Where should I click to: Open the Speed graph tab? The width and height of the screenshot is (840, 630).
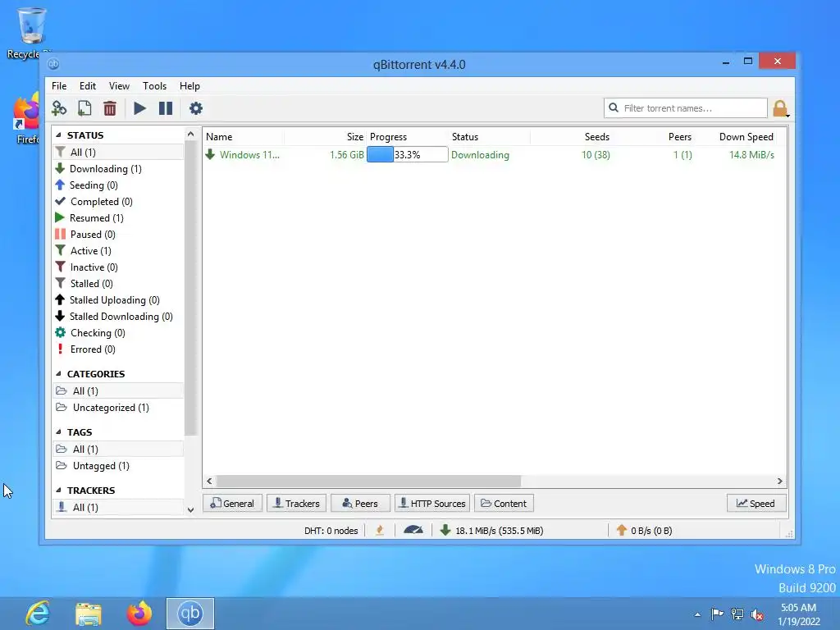tap(756, 503)
